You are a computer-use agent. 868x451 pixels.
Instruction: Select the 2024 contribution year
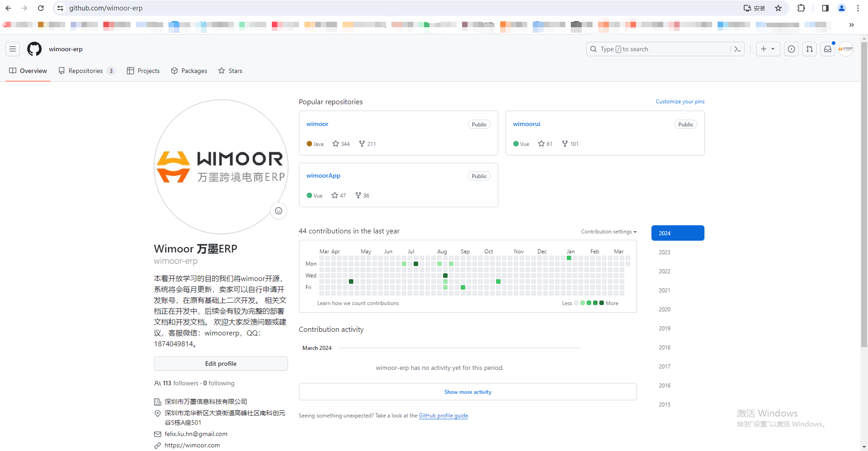(678, 233)
